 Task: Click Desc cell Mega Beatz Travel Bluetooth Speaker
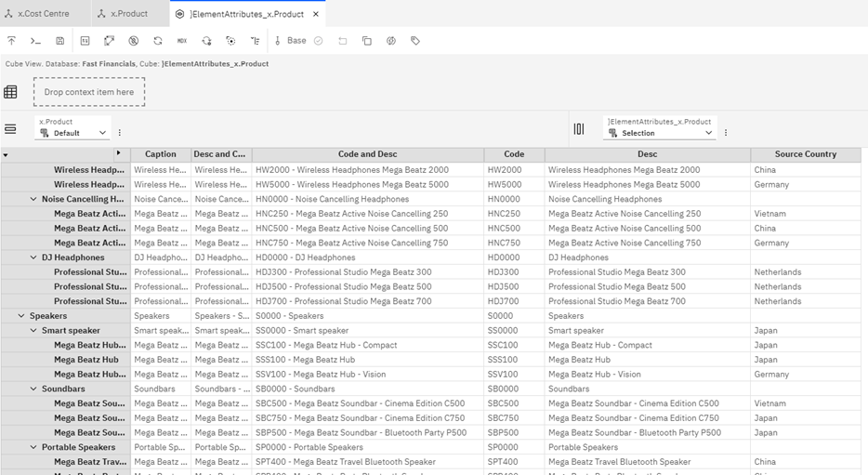(x=648, y=462)
